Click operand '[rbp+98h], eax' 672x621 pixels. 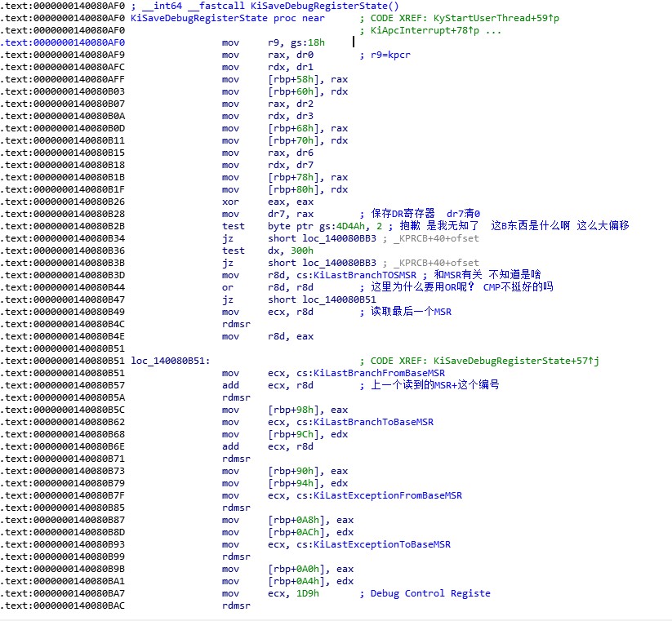[308, 410]
